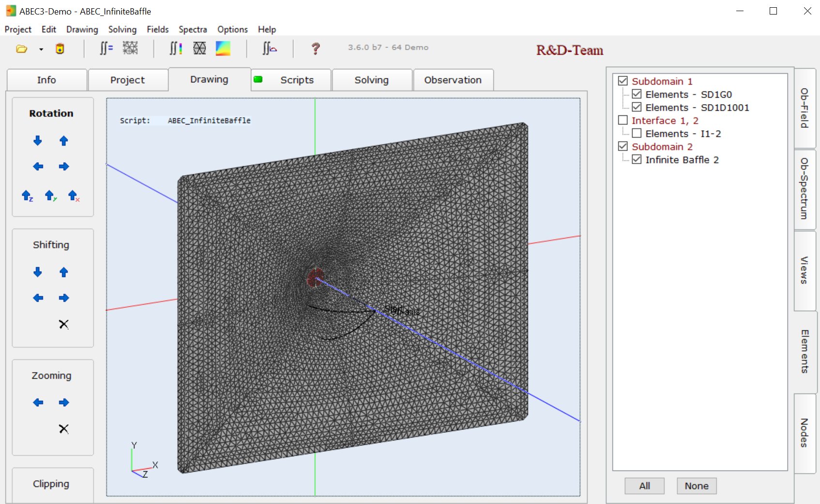Switch to the Project tab
Viewport: 820px width, 504px height.
point(128,80)
